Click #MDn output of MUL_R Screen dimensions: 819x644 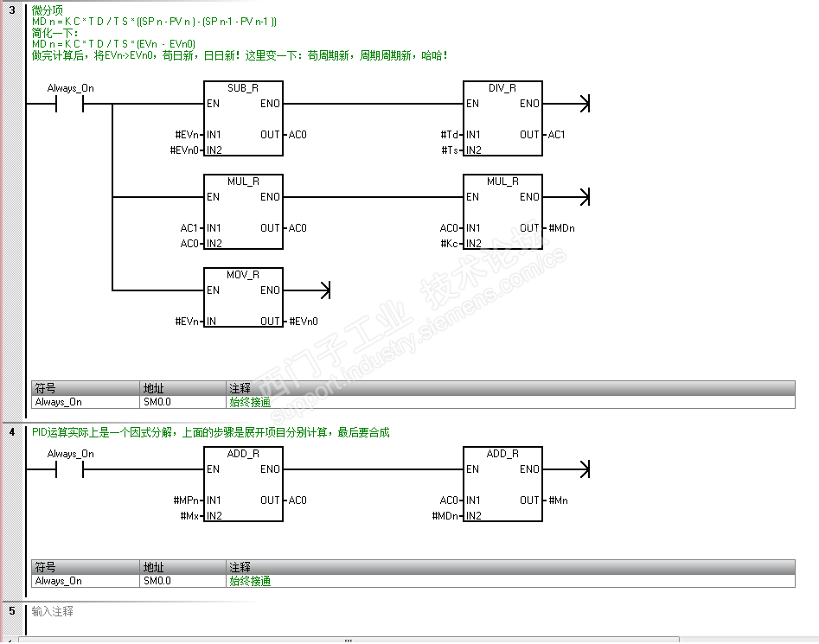click(561, 228)
